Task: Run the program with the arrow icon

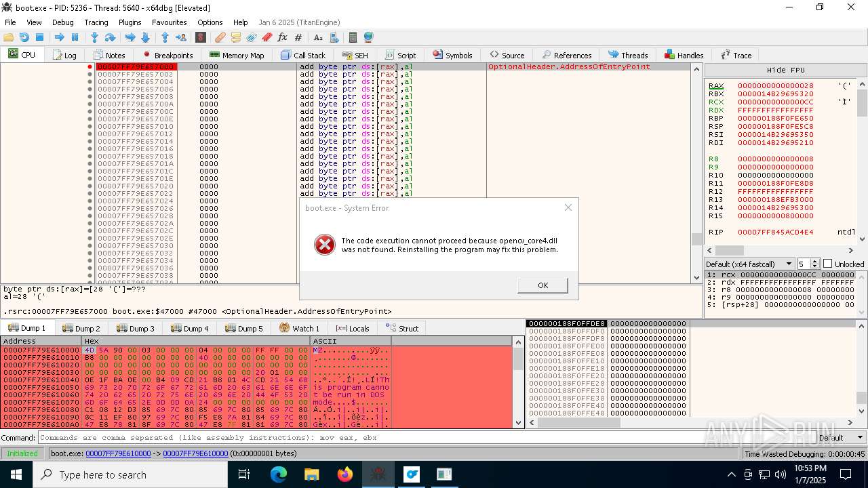Action: click(x=60, y=37)
